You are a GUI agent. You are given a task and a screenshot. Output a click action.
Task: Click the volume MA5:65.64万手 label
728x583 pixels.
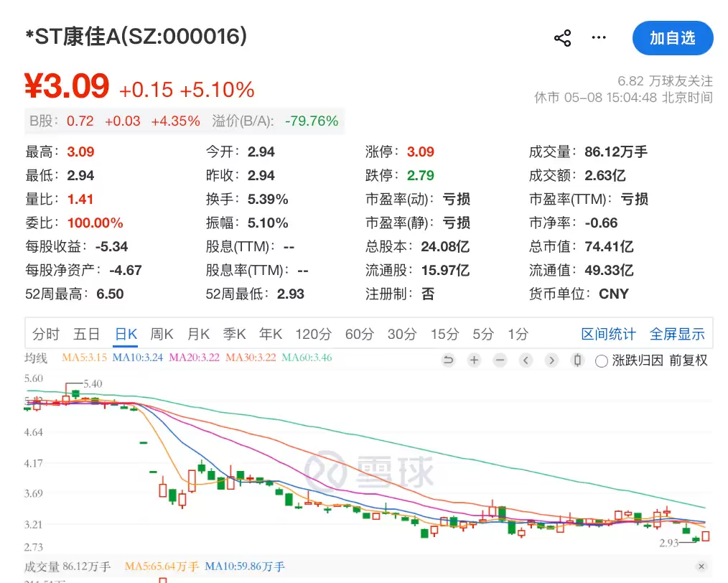tap(162, 566)
